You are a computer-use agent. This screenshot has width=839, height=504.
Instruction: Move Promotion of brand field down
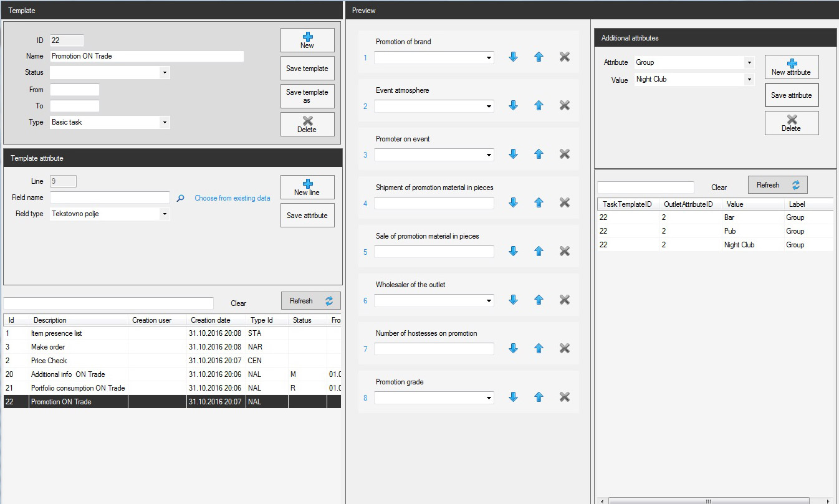tap(513, 57)
